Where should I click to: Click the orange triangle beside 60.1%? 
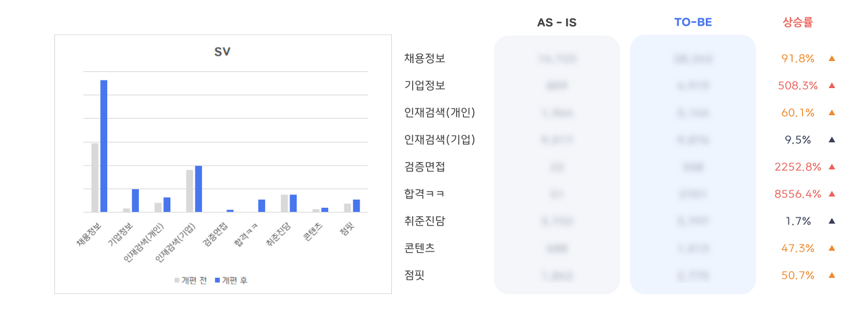831,113
